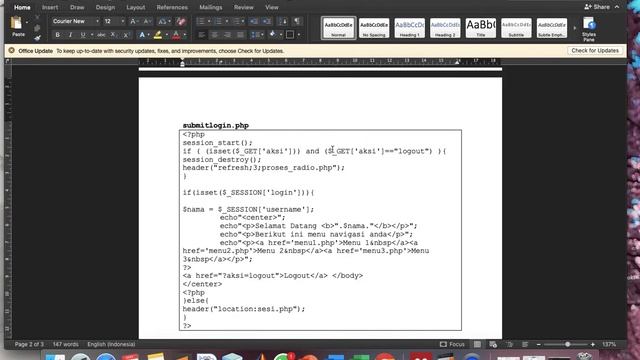The width and height of the screenshot is (640, 360).
Task: Open the Review tab
Action: tap(243, 7)
